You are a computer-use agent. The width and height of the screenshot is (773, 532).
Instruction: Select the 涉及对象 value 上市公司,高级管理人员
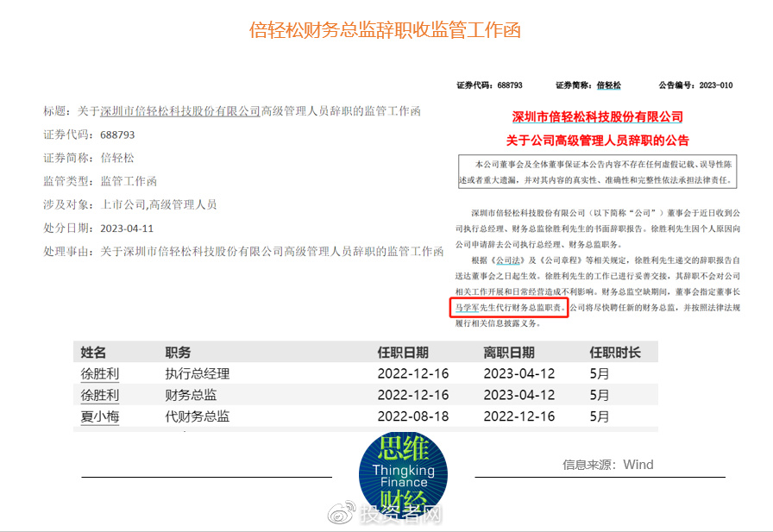159,205
